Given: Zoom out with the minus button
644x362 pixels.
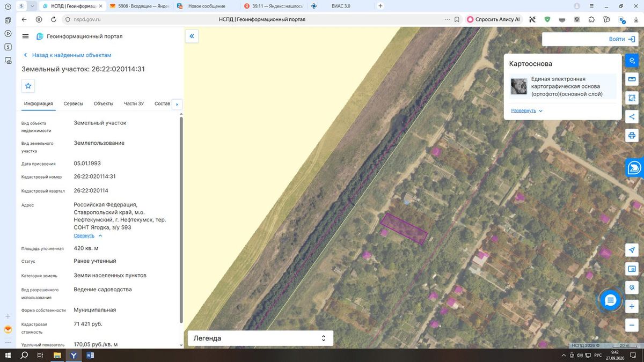Looking at the screenshot, I should (x=632, y=325).
